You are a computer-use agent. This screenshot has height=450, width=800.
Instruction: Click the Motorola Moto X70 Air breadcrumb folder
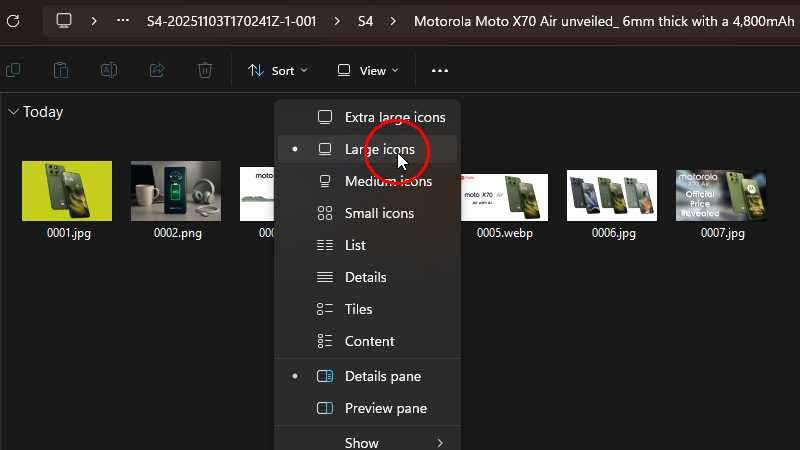pos(606,21)
